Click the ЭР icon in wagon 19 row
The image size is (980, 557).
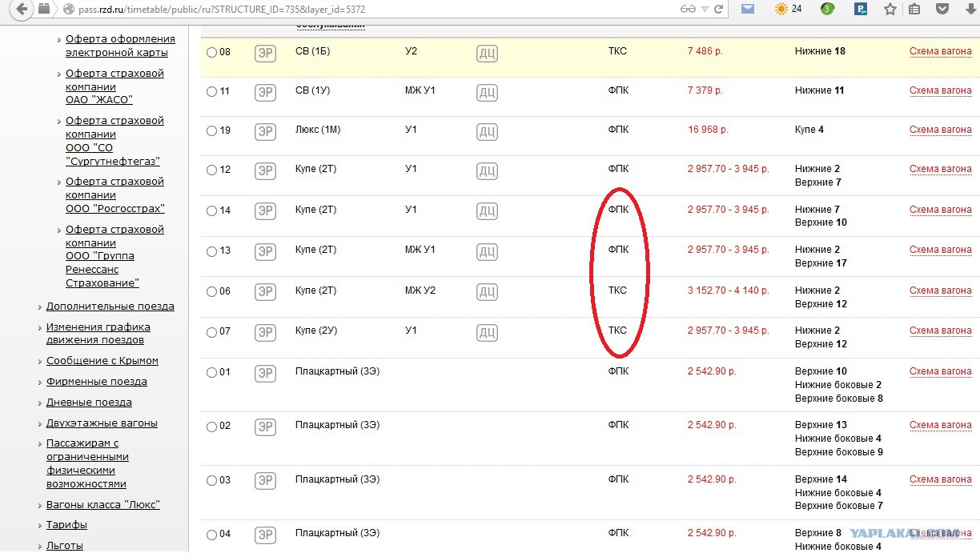pos(265,132)
